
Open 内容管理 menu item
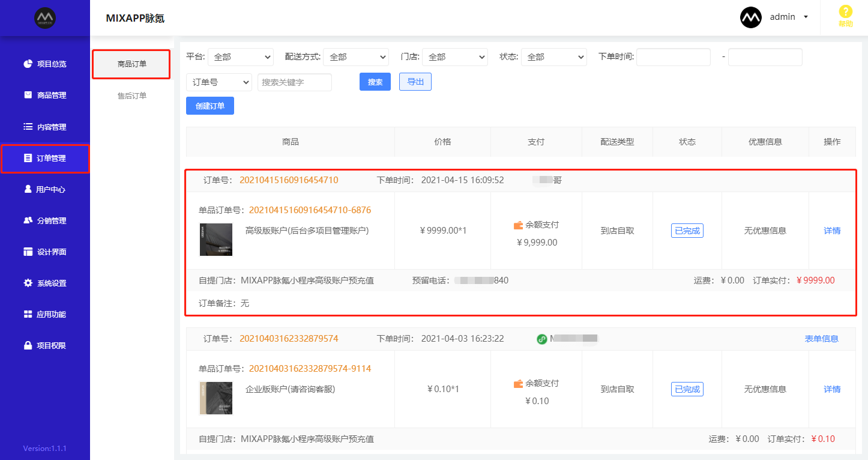pos(45,127)
